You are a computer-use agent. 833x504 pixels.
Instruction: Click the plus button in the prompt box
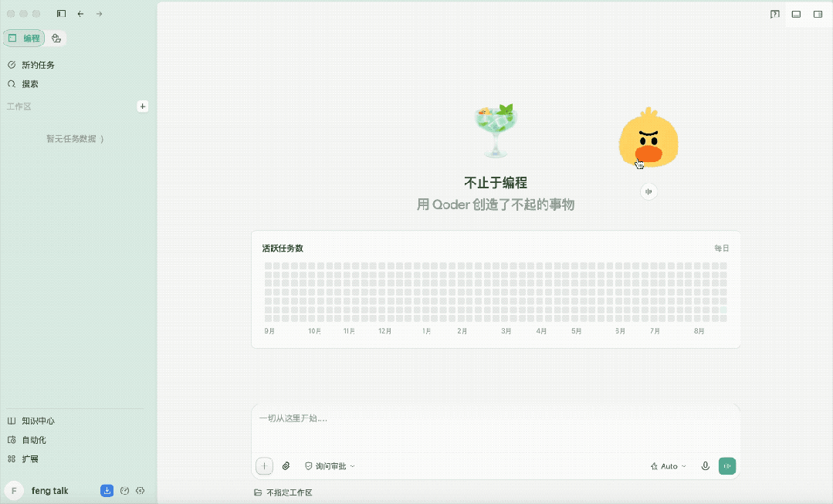pyautogui.click(x=264, y=465)
